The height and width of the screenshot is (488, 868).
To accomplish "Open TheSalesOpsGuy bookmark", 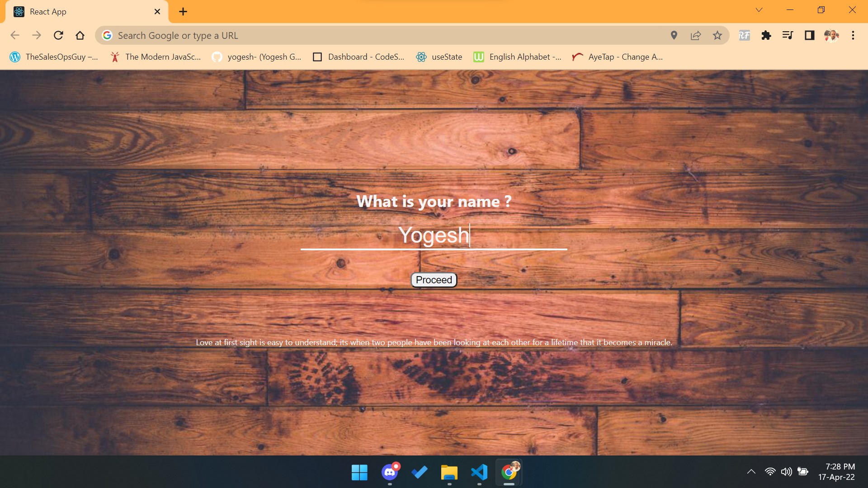I will (54, 57).
